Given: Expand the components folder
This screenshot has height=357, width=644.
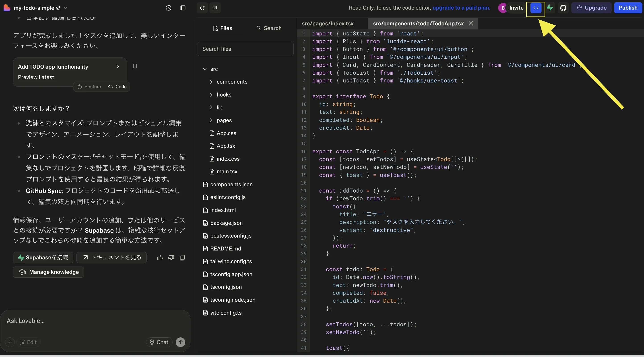Looking at the screenshot, I should [211, 82].
